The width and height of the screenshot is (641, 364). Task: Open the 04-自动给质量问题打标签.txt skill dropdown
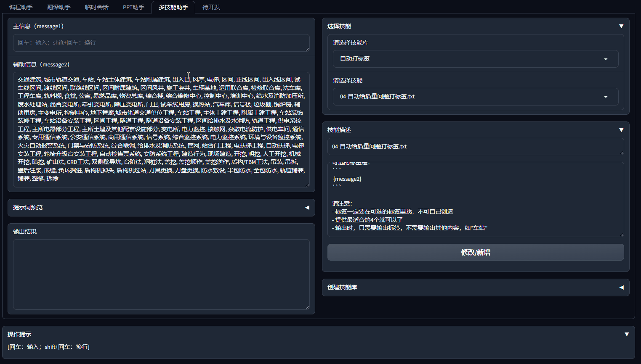[x=476, y=97]
